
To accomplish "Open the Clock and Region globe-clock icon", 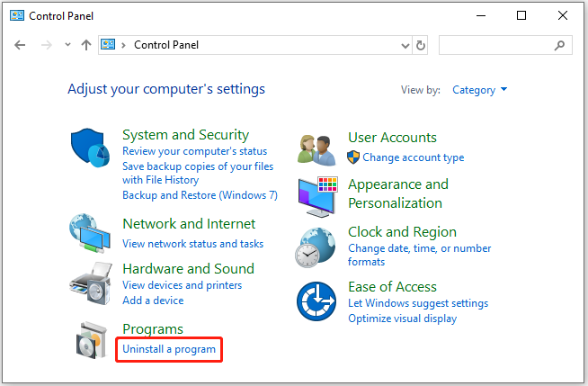I will [x=315, y=247].
